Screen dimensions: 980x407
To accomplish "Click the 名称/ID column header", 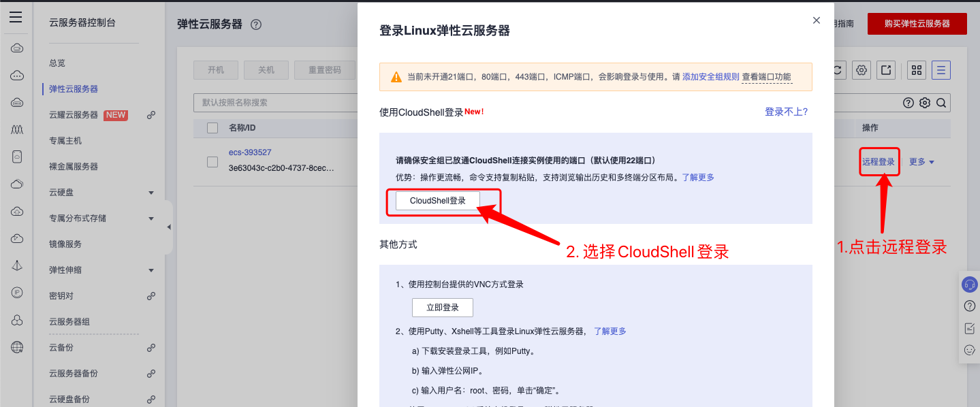I will pyautogui.click(x=242, y=128).
